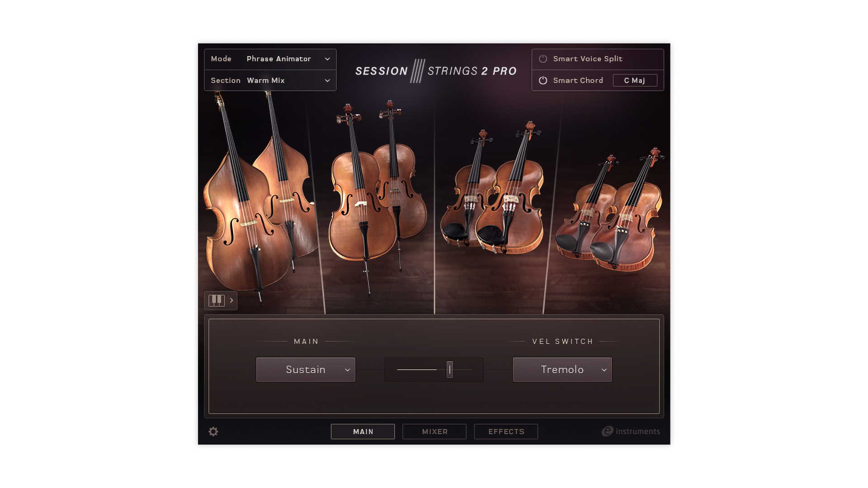
Task: Switch to the MIXER tab
Action: pyautogui.click(x=434, y=432)
